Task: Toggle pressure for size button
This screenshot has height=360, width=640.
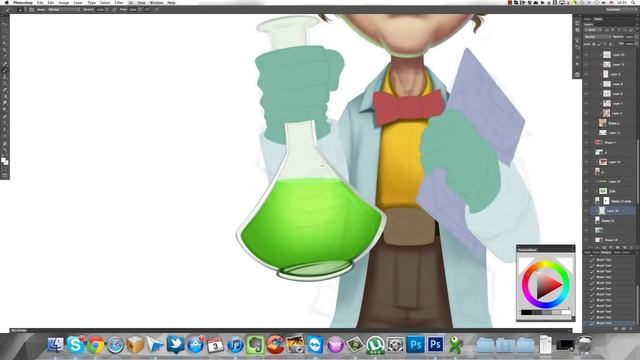Action: pyautogui.click(x=157, y=9)
